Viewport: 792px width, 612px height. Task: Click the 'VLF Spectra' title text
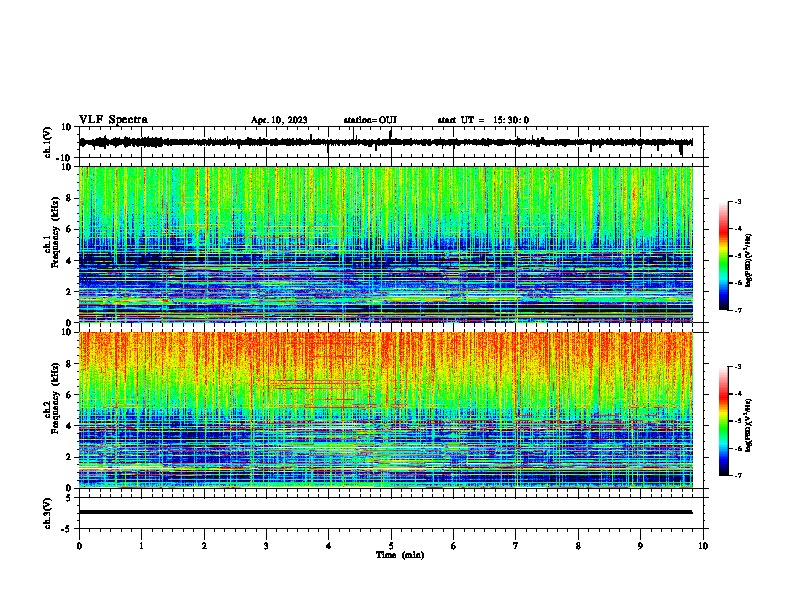[113, 120]
